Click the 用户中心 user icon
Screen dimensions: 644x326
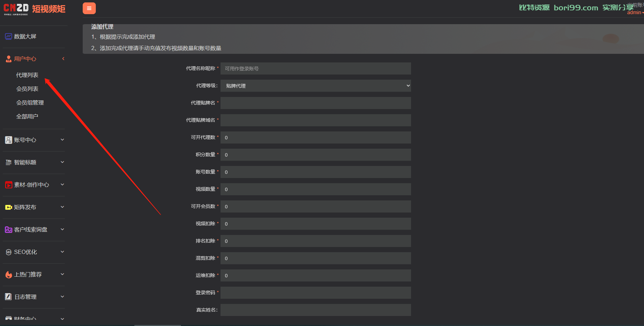[x=9, y=59]
